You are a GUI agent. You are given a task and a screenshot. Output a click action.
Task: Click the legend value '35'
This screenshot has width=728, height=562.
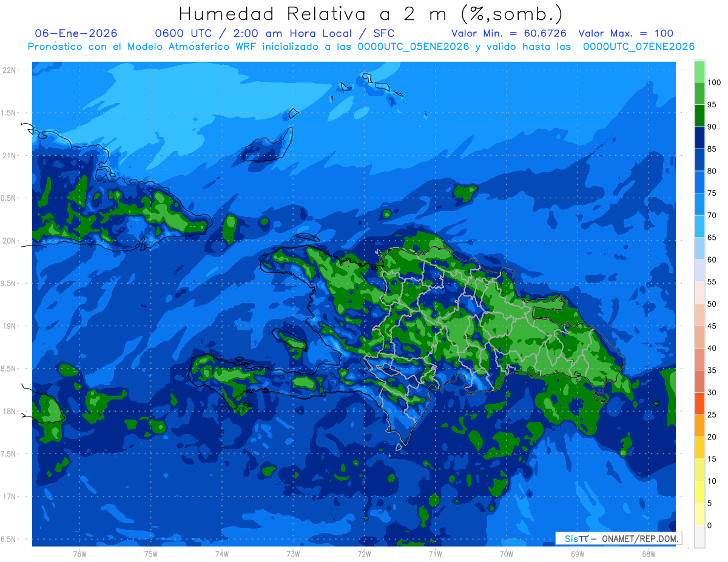[712, 370]
